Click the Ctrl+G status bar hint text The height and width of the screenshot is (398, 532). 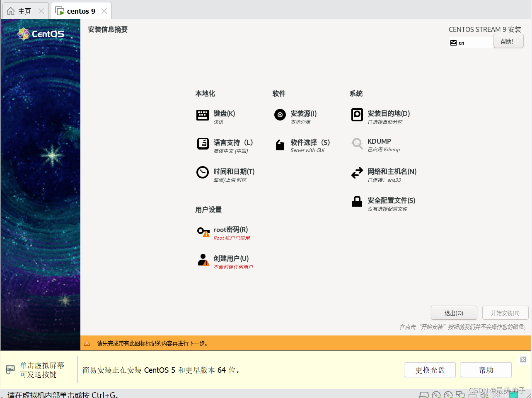63,395
